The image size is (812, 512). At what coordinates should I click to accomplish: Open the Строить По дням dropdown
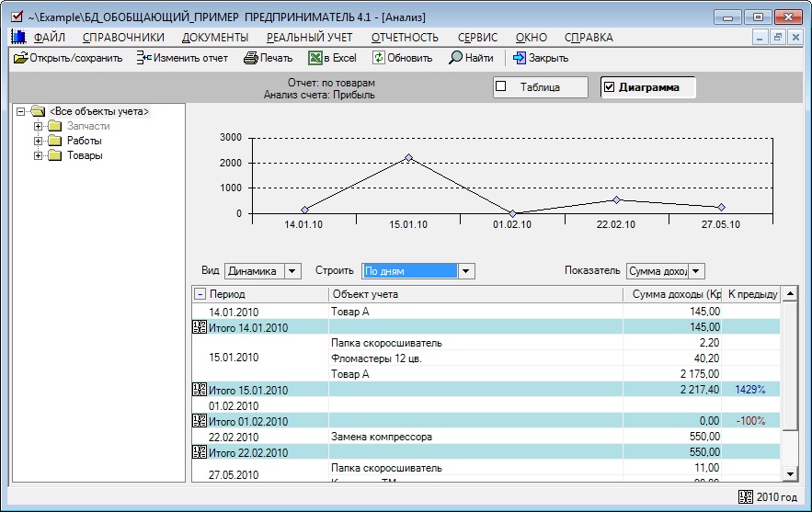[466, 271]
